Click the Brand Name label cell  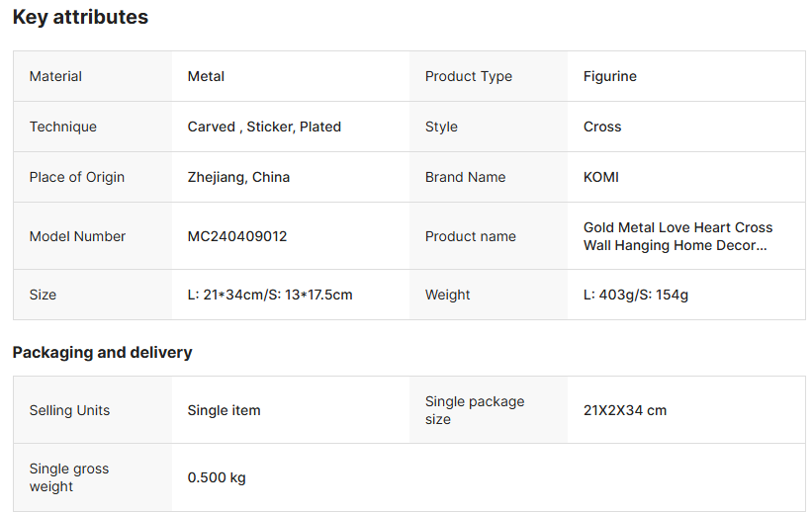[x=465, y=177]
